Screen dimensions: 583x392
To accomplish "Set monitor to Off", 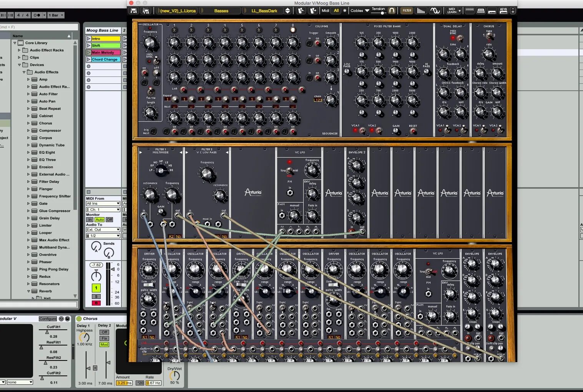I will pyautogui.click(x=110, y=220).
